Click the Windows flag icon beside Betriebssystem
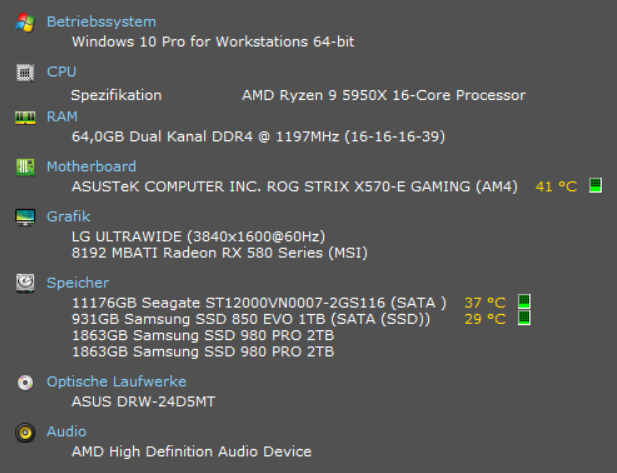The height and width of the screenshot is (473, 617). click(25, 22)
